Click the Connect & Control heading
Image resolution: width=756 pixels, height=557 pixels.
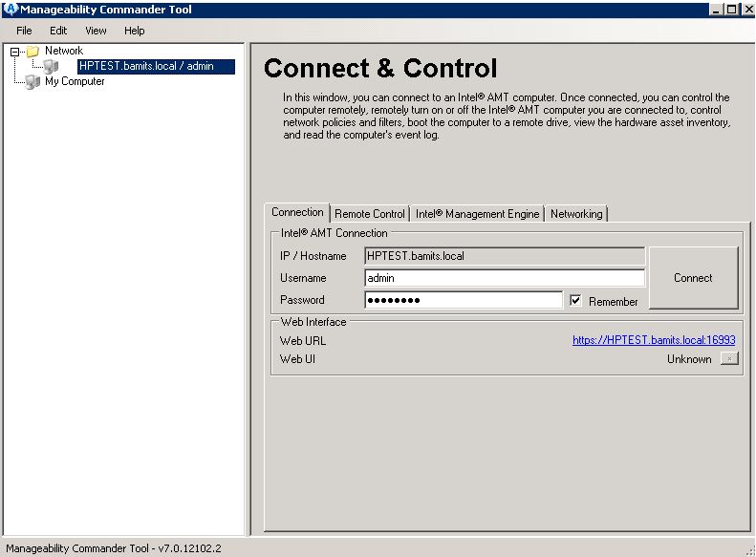(x=380, y=68)
